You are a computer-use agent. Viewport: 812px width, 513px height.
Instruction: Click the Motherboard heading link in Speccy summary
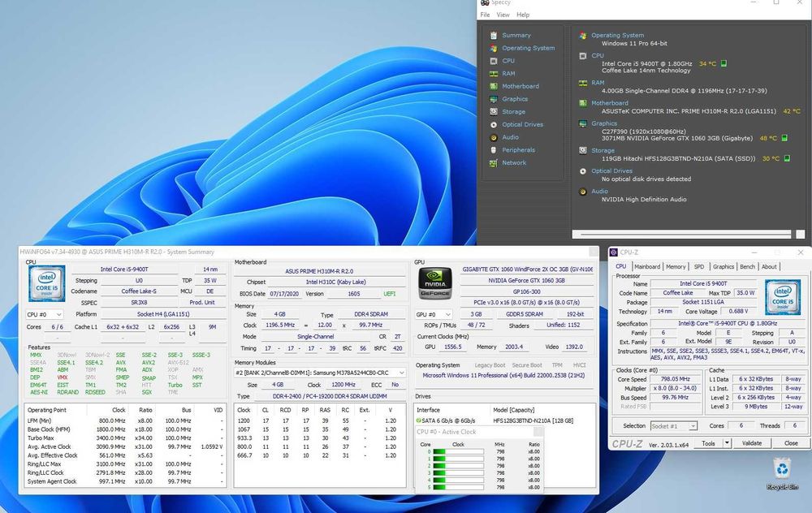(x=610, y=103)
